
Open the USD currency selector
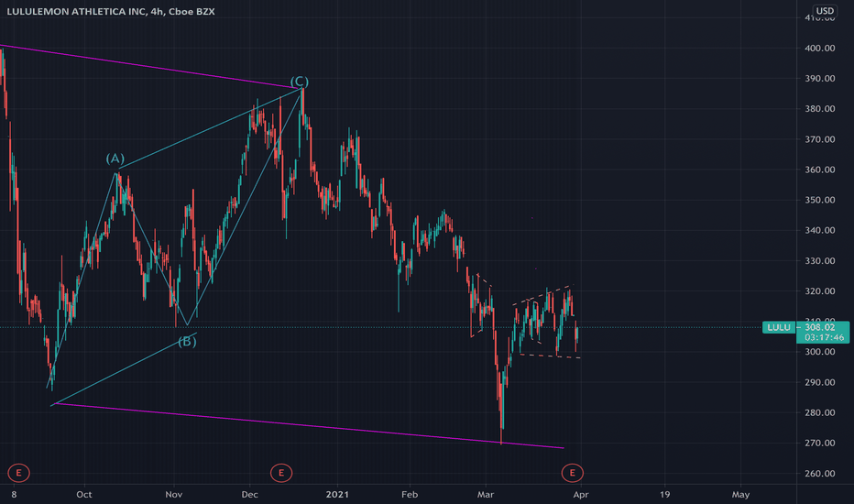pos(824,10)
